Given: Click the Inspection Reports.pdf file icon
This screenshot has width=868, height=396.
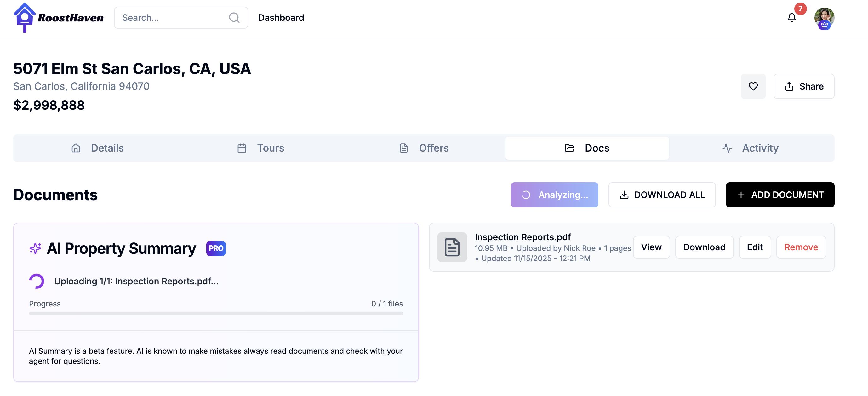Looking at the screenshot, I should tap(452, 247).
